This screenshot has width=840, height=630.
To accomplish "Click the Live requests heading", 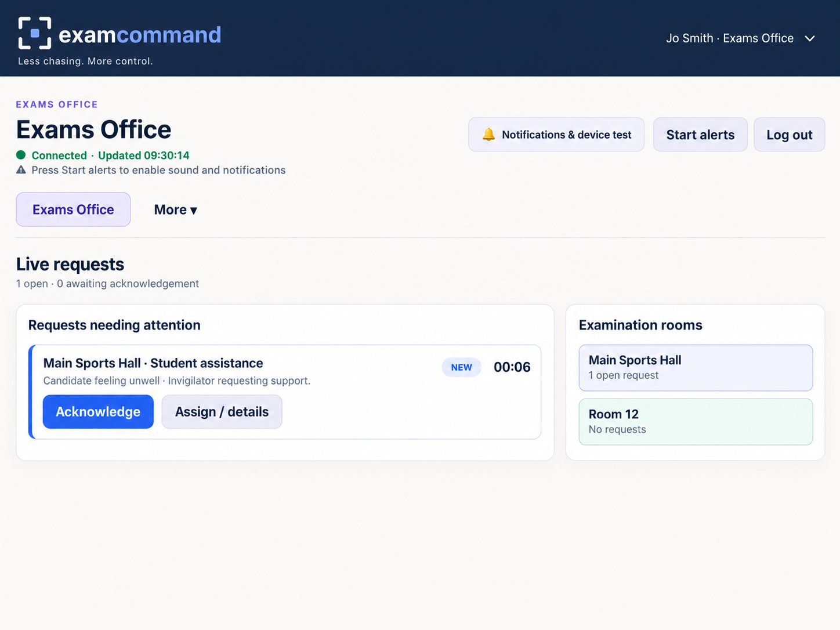I will 70,265.
